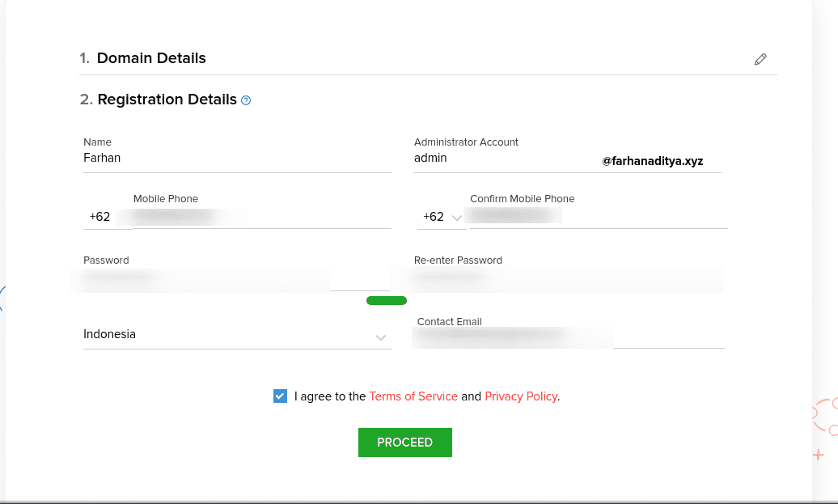Click the Name field containing Farhan
The height and width of the screenshot is (504, 838).
236,159
